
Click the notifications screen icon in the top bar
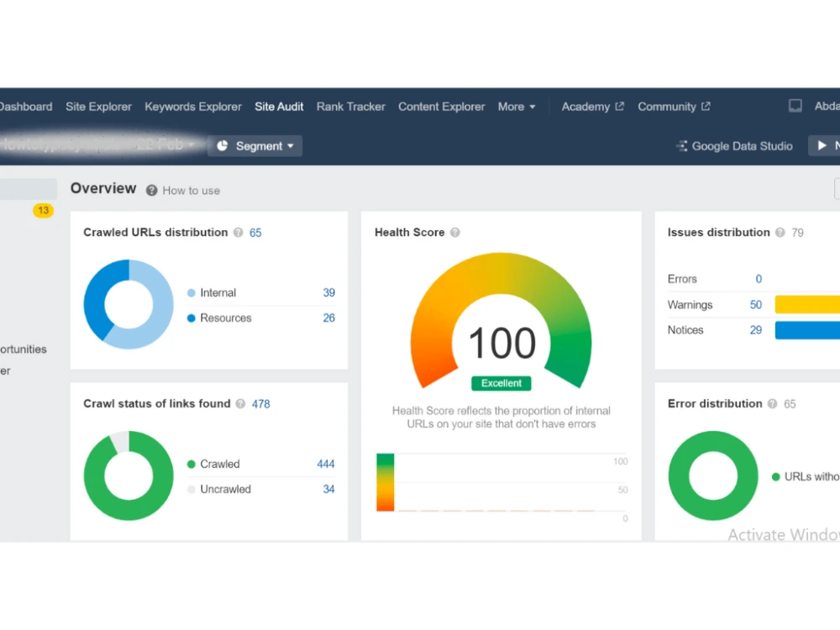click(x=795, y=106)
